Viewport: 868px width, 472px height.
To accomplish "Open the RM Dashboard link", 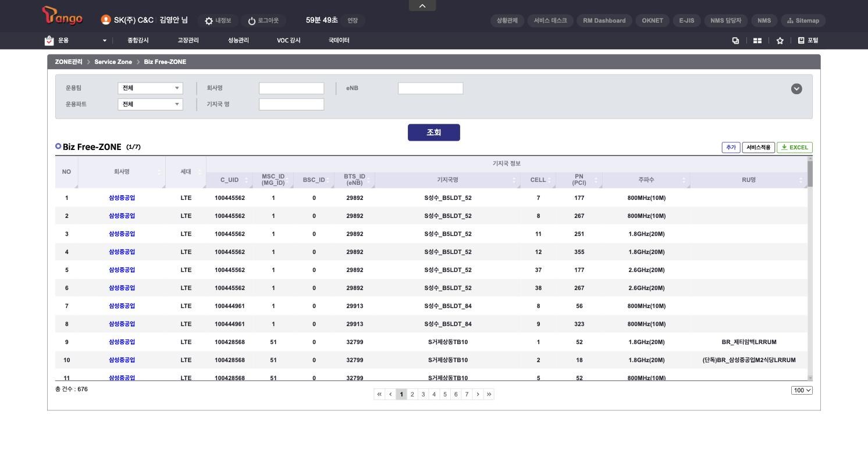I will click(x=604, y=20).
